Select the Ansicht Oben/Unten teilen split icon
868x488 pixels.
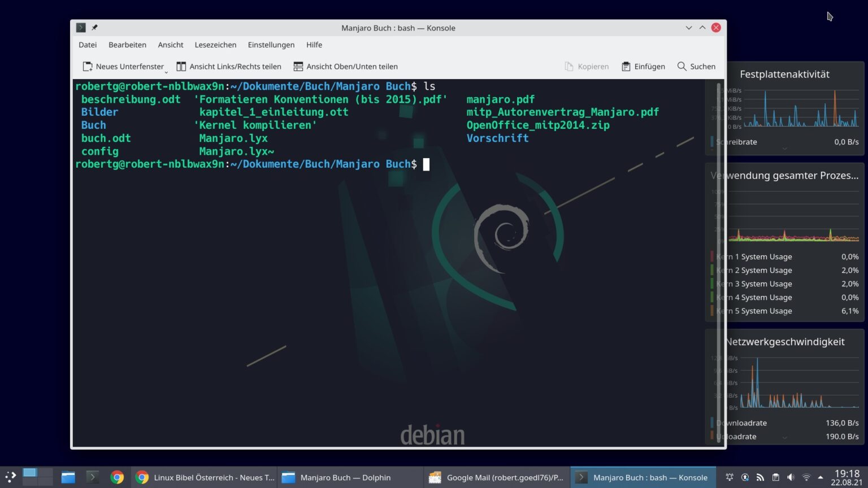[x=298, y=66]
